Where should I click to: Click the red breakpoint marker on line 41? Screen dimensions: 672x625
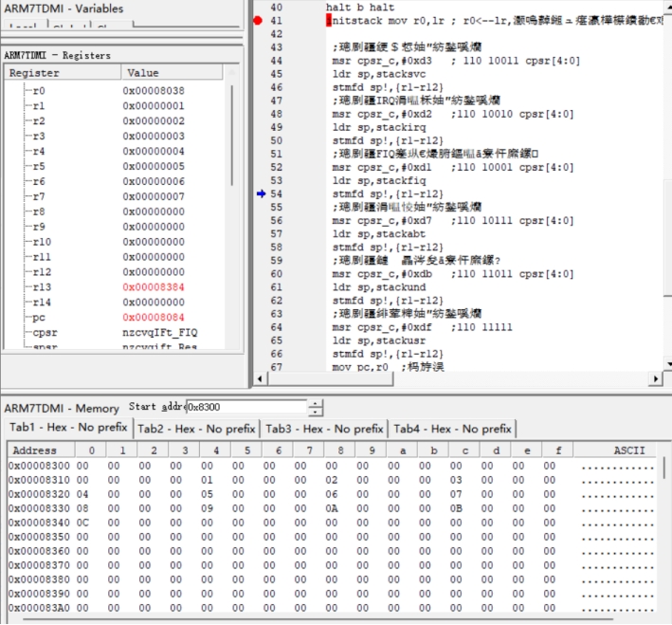point(258,20)
